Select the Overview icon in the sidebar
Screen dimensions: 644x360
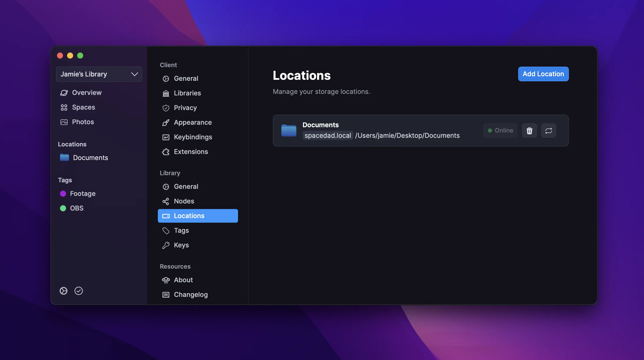click(64, 92)
